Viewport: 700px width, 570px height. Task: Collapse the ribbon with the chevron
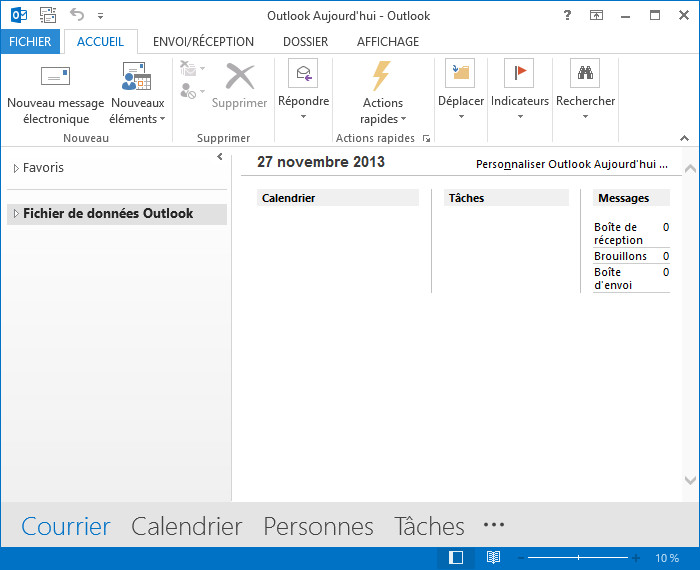click(685, 138)
